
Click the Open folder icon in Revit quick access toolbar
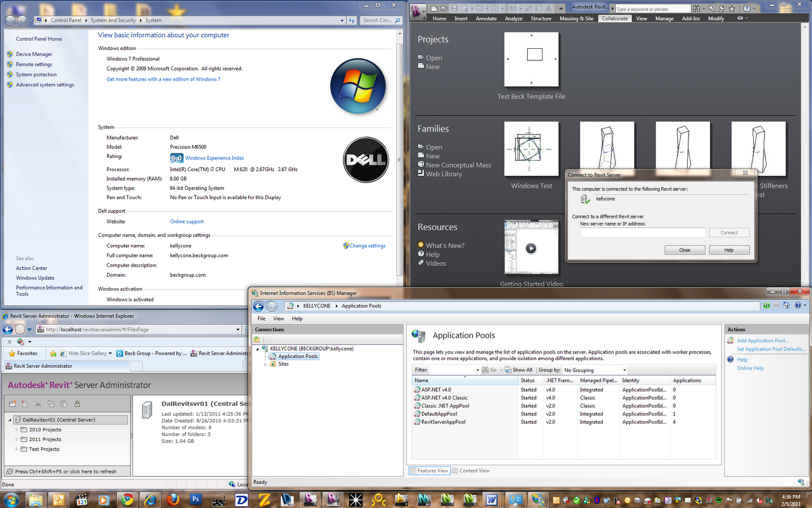(x=444, y=9)
